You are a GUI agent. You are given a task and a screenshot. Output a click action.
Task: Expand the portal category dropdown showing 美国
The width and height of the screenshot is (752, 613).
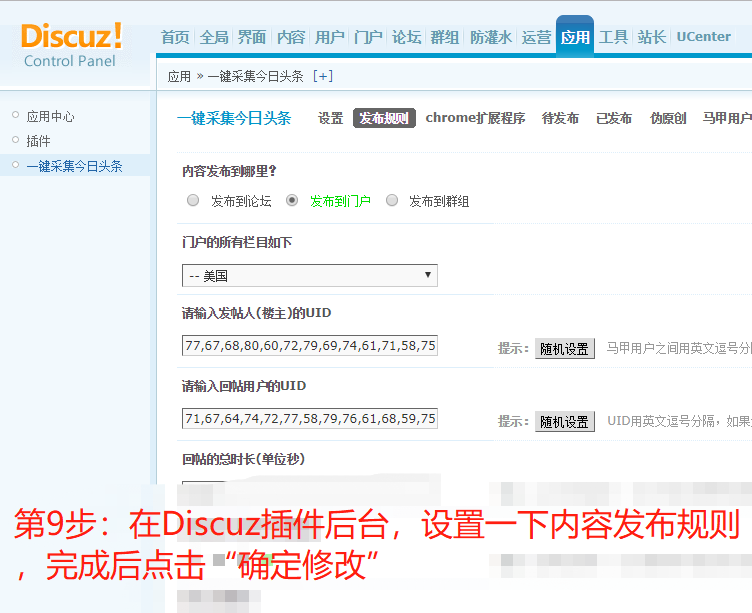tap(310, 275)
